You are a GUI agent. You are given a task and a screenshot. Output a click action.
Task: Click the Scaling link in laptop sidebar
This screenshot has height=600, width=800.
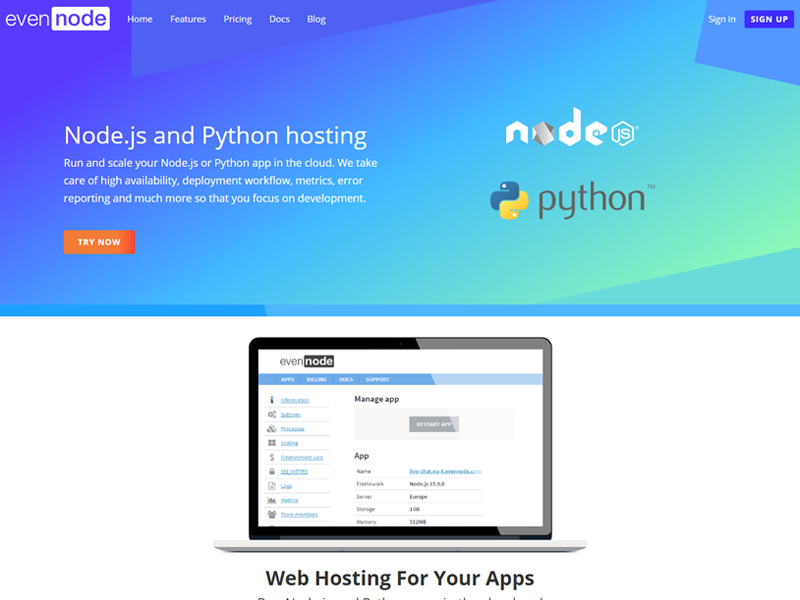coord(289,443)
